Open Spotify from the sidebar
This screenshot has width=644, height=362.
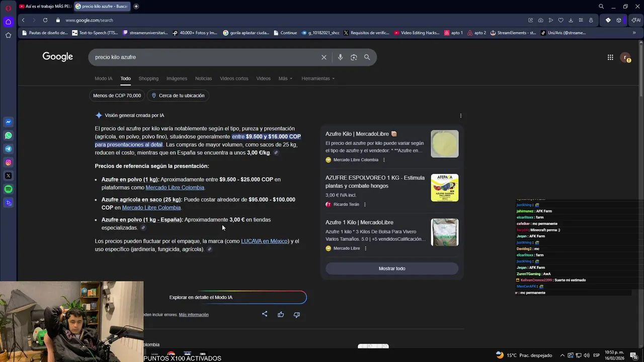point(9,190)
